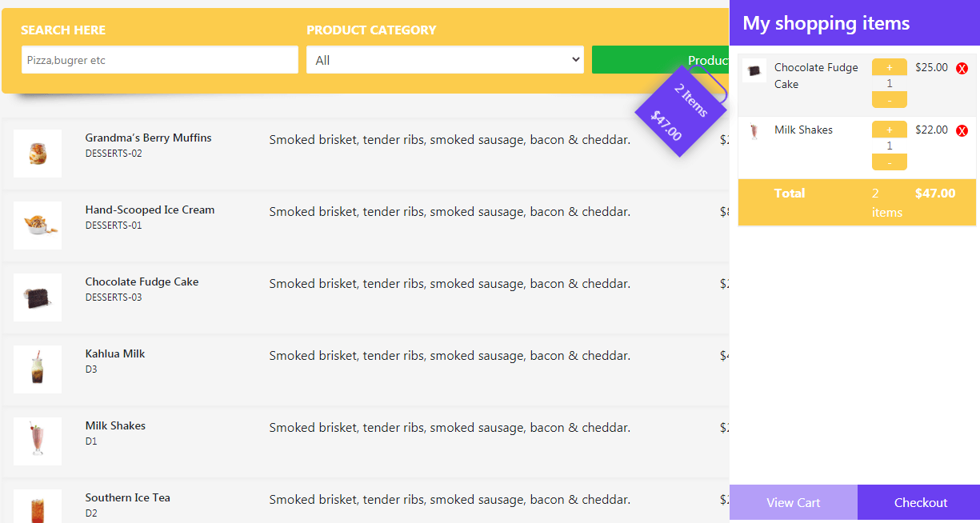980x523 pixels.
Task: Increase Milk Shakes quantity with plus
Action: click(x=890, y=130)
